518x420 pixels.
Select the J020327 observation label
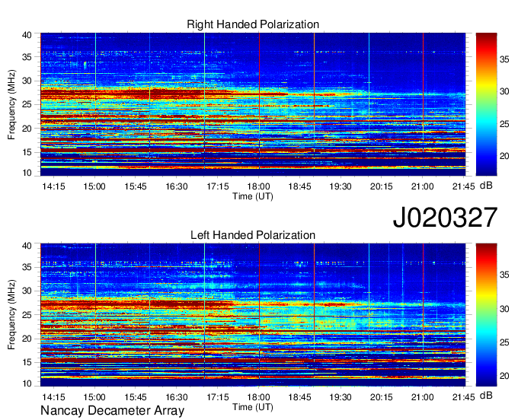(445, 218)
